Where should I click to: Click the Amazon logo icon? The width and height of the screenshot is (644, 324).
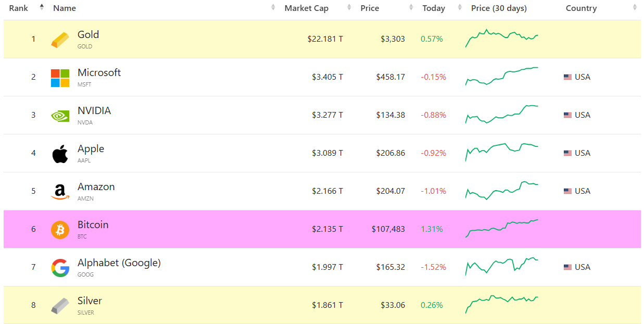coord(60,192)
